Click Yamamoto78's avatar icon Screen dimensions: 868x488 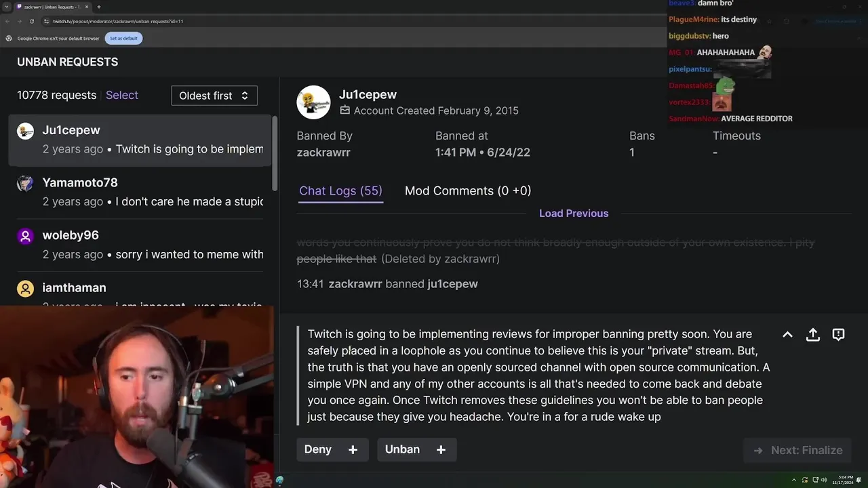click(25, 184)
